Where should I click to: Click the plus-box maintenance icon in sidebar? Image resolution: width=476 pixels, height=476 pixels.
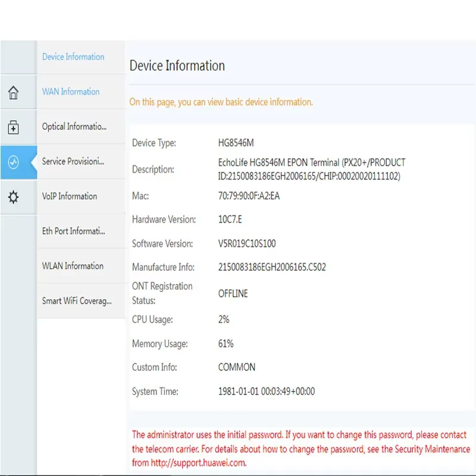13,127
